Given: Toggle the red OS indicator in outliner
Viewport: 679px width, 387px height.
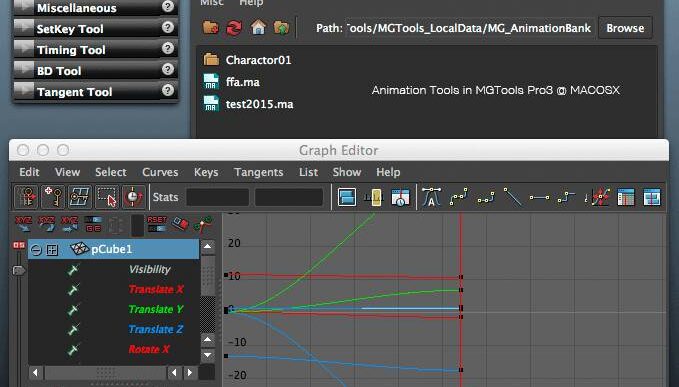Looking at the screenshot, I should pyautogui.click(x=19, y=245).
